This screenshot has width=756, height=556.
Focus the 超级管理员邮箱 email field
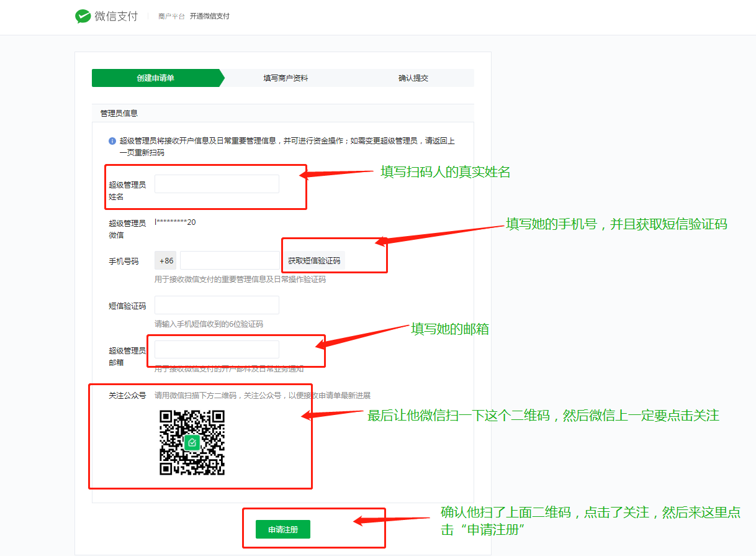coord(217,350)
